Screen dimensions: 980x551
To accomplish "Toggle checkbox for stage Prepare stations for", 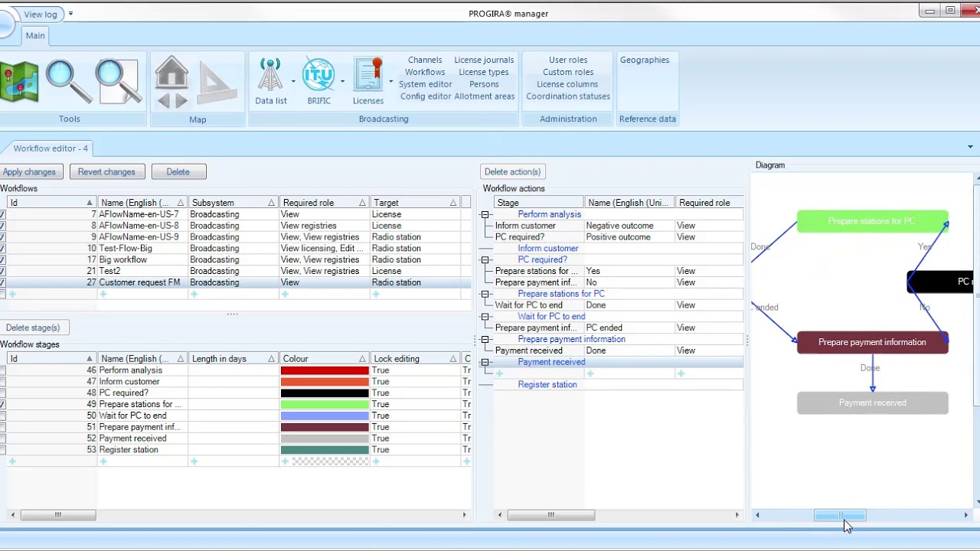I will click(x=2, y=404).
